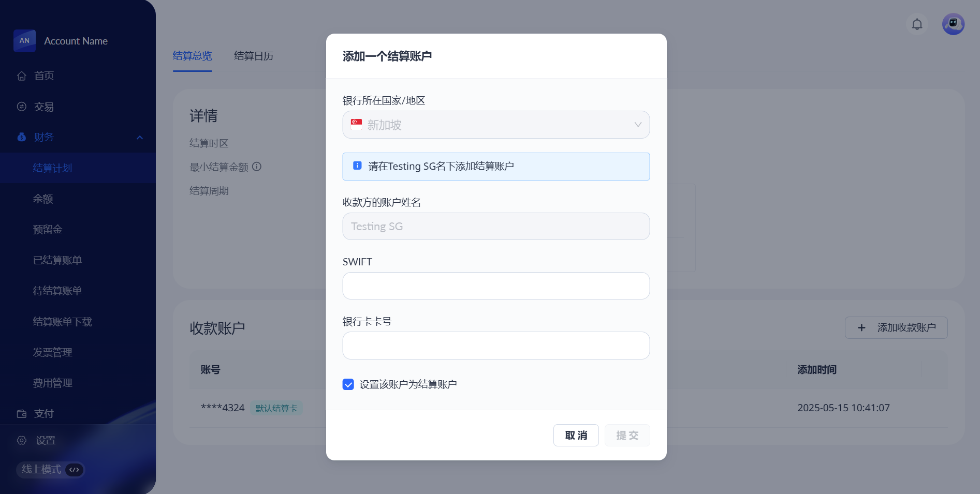Click the notification bell icon
Viewport: 980px width, 494px height.
[917, 24]
